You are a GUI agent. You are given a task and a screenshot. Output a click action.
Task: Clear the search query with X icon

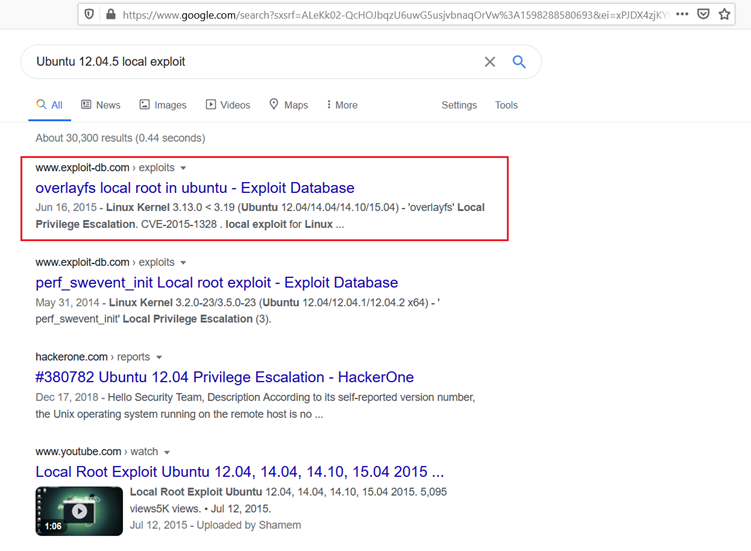click(490, 62)
